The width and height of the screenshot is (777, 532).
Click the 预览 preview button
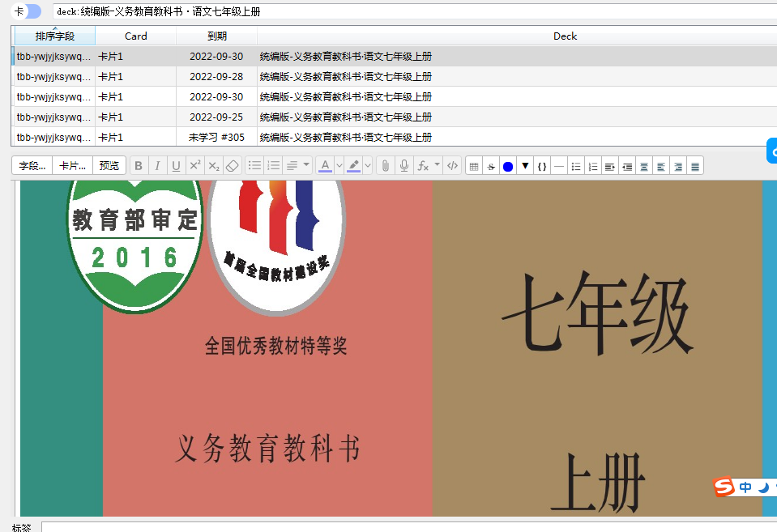coord(109,166)
